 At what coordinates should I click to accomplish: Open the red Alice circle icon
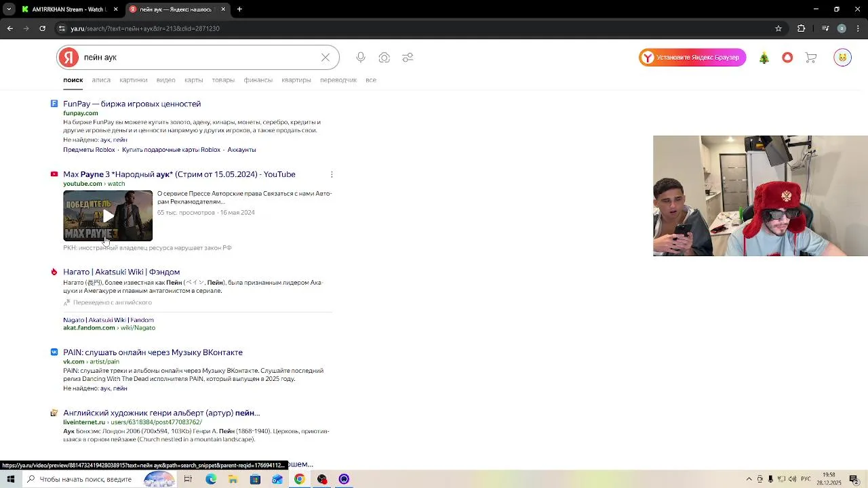[x=787, y=58]
